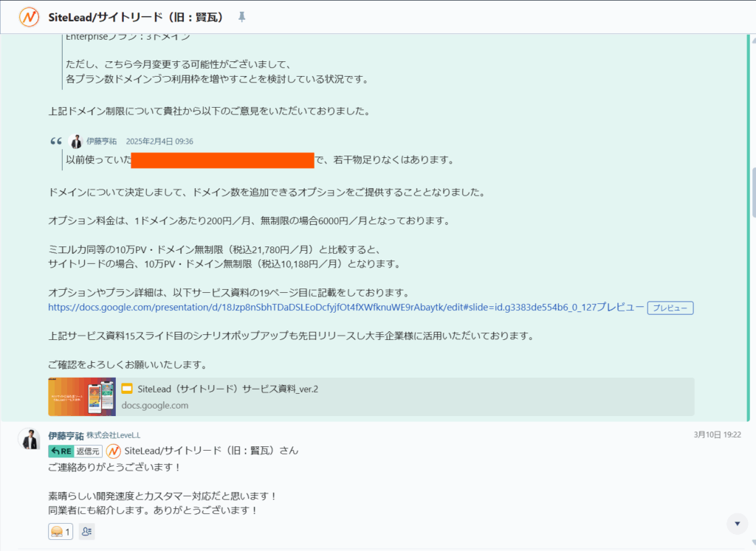Viewport: 756px width, 551px height.
Task: Show the list of users who reacted
Action: click(x=87, y=532)
